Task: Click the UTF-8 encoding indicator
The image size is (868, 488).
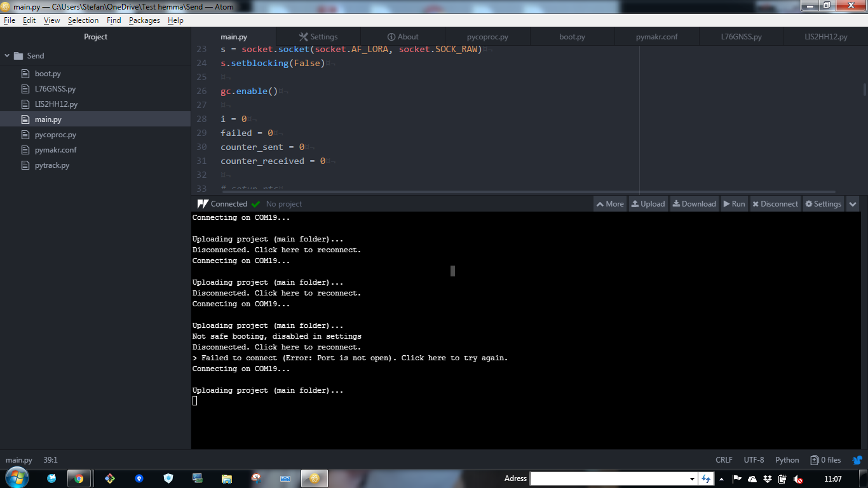Action: pos(754,460)
